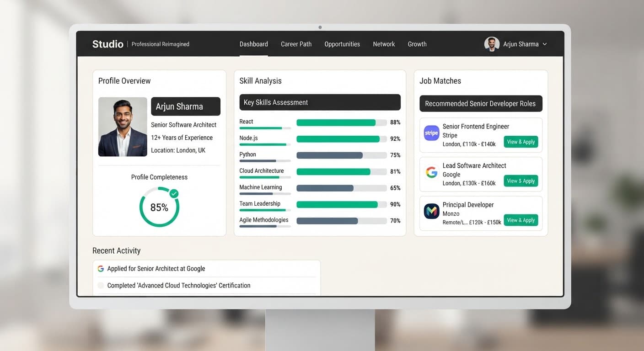Click the Google logo in Job Matches
The height and width of the screenshot is (351, 644).
[x=431, y=172]
